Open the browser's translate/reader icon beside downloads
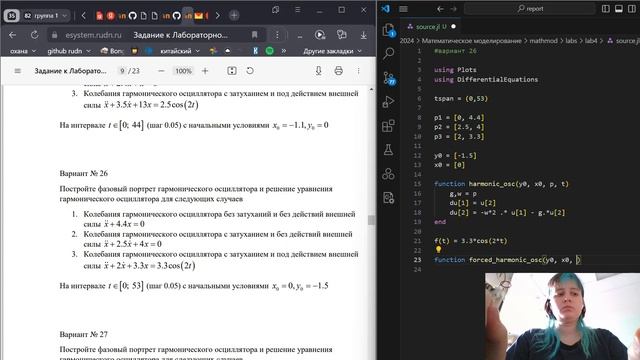The width and height of the screenshot is (640, 360). [x=342, y=36]
